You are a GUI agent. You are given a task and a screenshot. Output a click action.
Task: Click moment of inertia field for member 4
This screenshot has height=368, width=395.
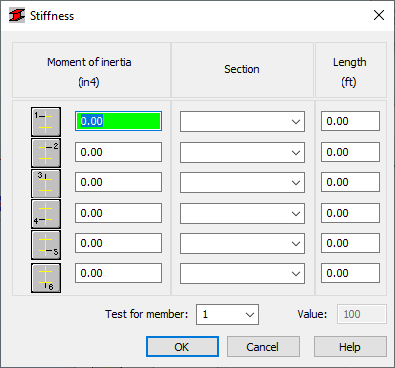118,213
